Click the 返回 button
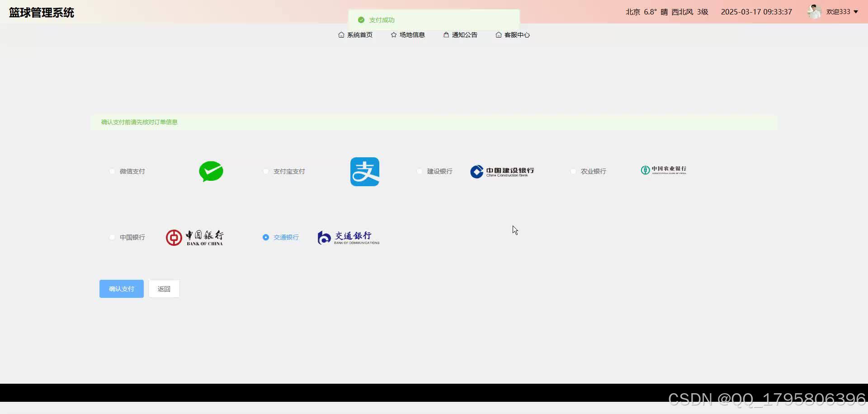Screen dimensions: 868x414 pyautogui.click(x=164, y=289)
